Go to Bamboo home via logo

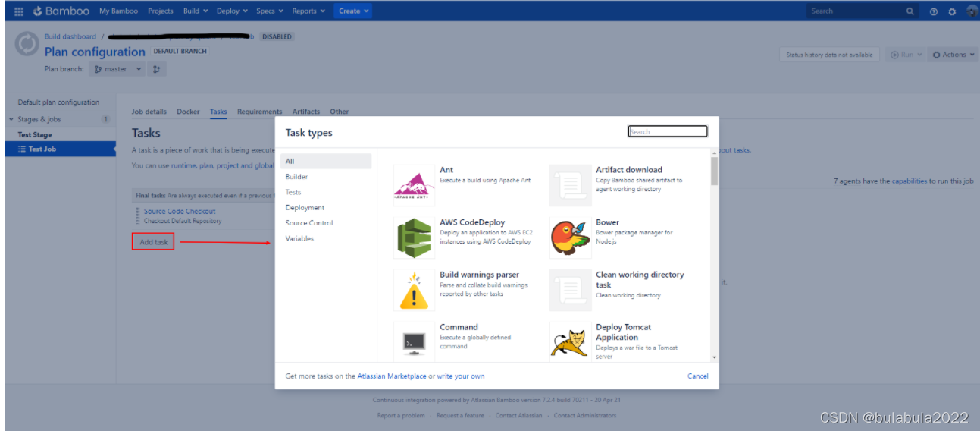[61, 11]
